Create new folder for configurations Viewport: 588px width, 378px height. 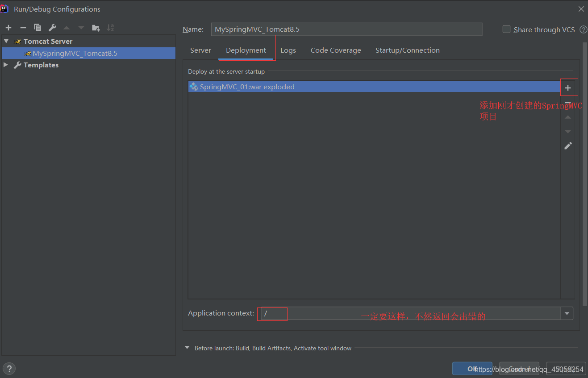(x=96, y=28)
